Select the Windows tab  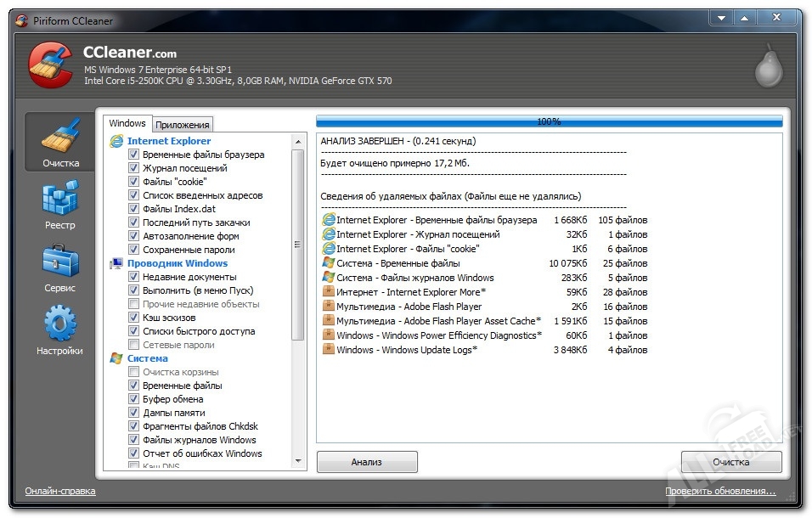pyautogui.click(x=127, y=124)
